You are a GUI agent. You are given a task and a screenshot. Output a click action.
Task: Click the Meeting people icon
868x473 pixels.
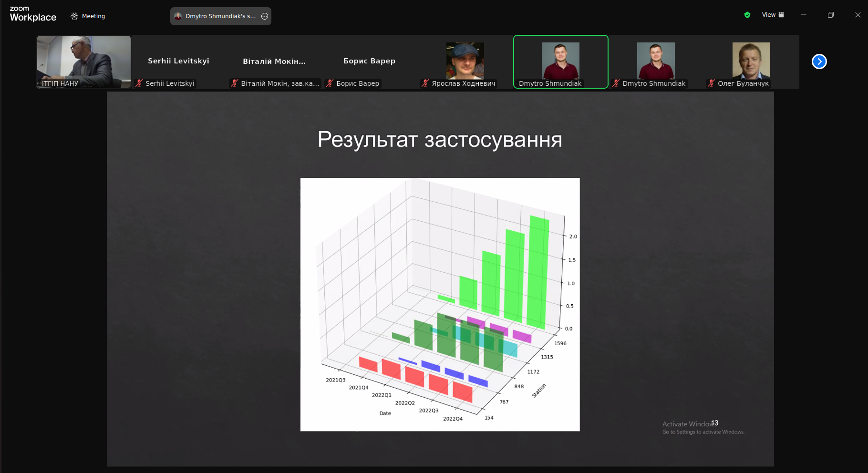pos(74,16)
